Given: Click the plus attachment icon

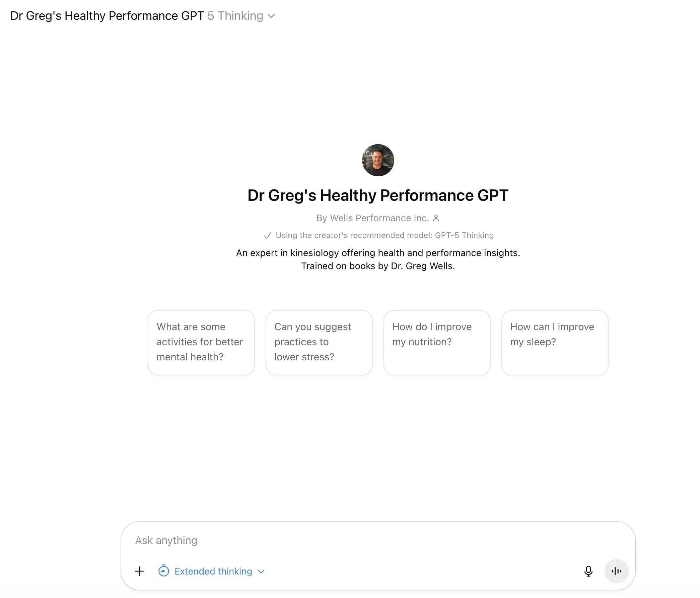Looking at the screenshot, I should pyautogui.click(x=140, y=571).
